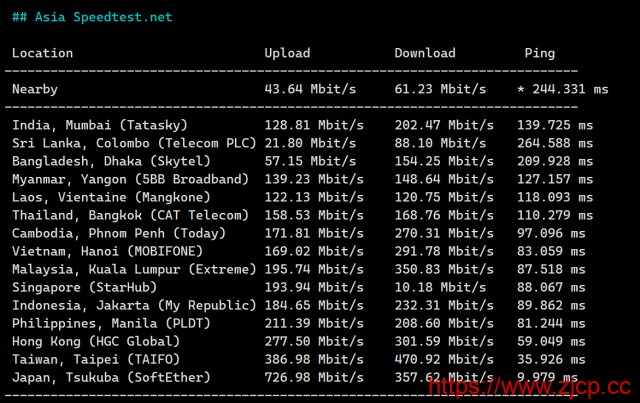Click 'Cambodia, Phnom Penh (Today)' location
Viewport: 640px width, 403px height.
pos(119,233)
